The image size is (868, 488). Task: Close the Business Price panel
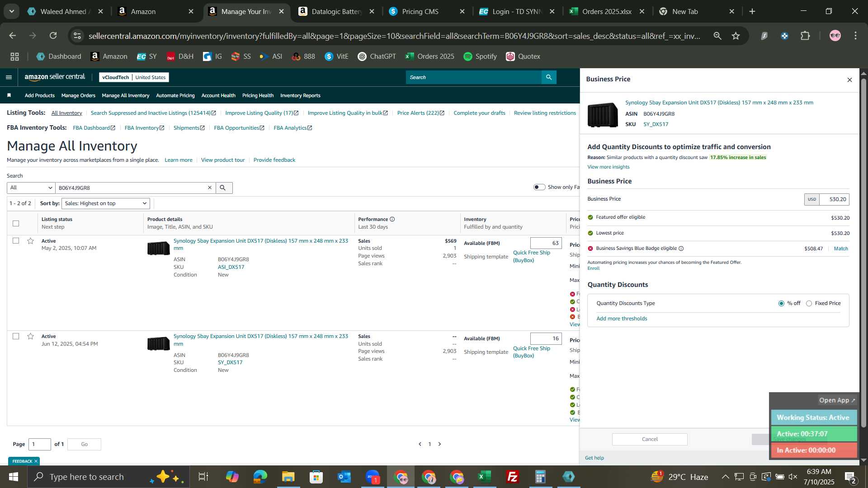pyautogui.click(x=849, y=80)
